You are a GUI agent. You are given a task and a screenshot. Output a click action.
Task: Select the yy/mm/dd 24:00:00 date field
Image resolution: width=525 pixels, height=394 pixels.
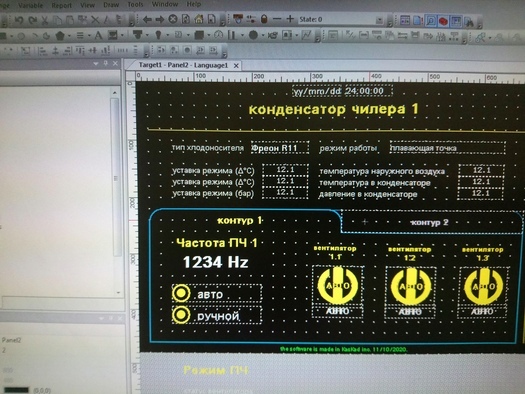[342, 91]
